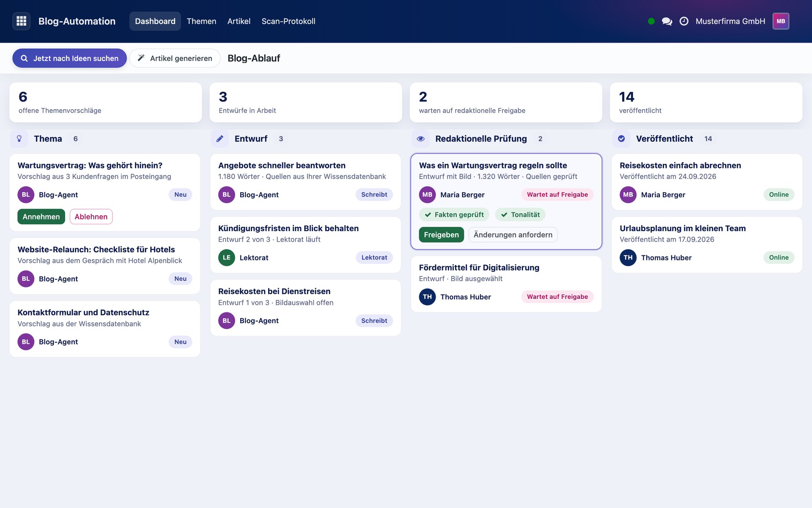Open the clock history icon
The height and width of the screenshot is (508, 812).
pos(684,21)
